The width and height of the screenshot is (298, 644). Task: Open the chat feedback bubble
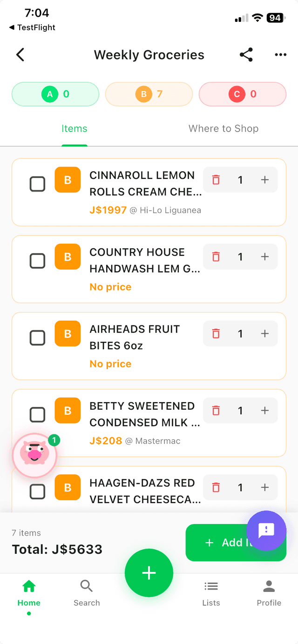pyautogui.click(x=266, y=531)
